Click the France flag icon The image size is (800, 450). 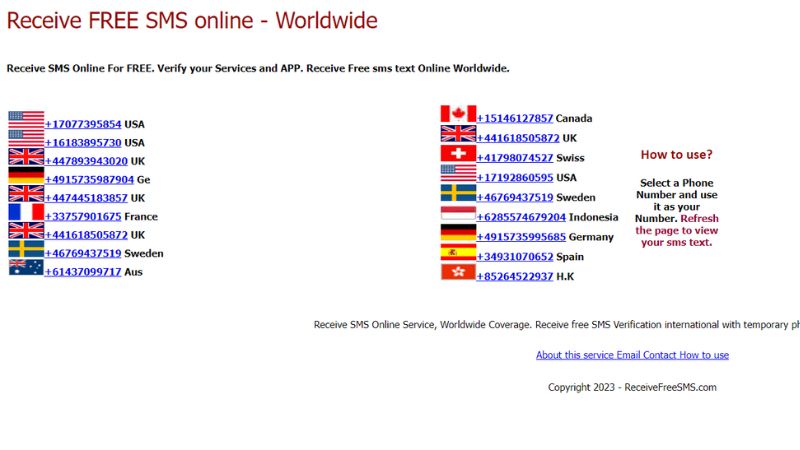(26, 213)
